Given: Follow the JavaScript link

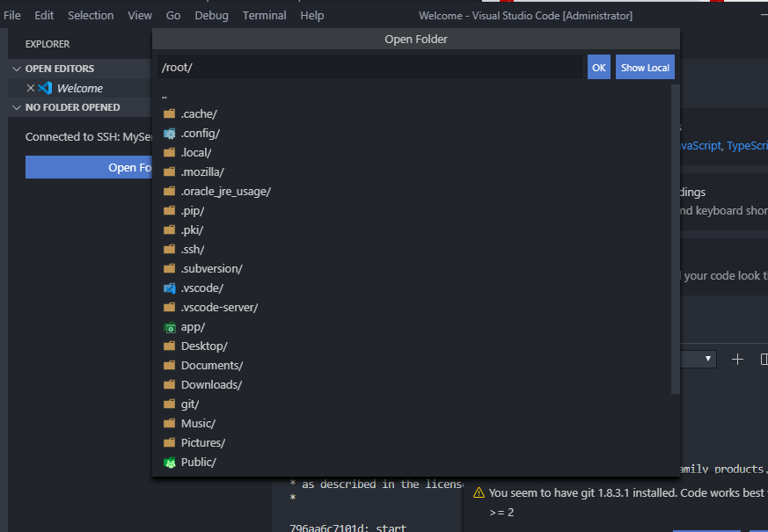Looking at the screenshot, I should point(700,146).
